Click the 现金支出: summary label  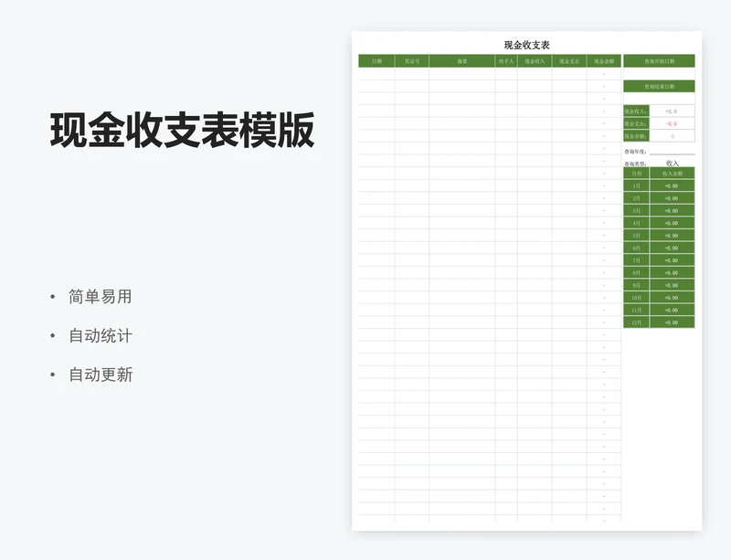click(636, 123)
